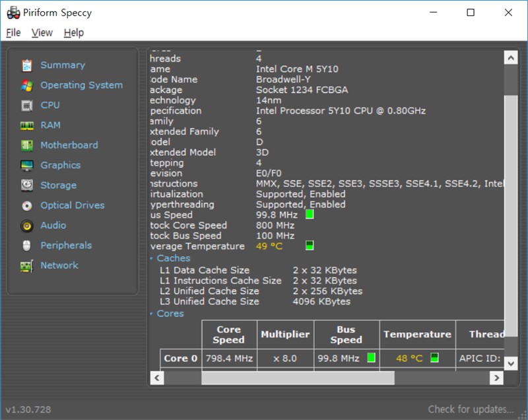Image resolution: width=528 pixels, height=420 pixels.
Task: Open the Storage section
Action: (59, 186)
